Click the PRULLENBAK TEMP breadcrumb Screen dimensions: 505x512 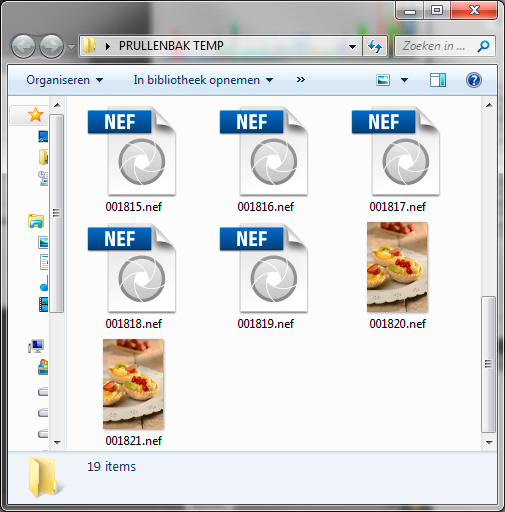tap(171, 46)
